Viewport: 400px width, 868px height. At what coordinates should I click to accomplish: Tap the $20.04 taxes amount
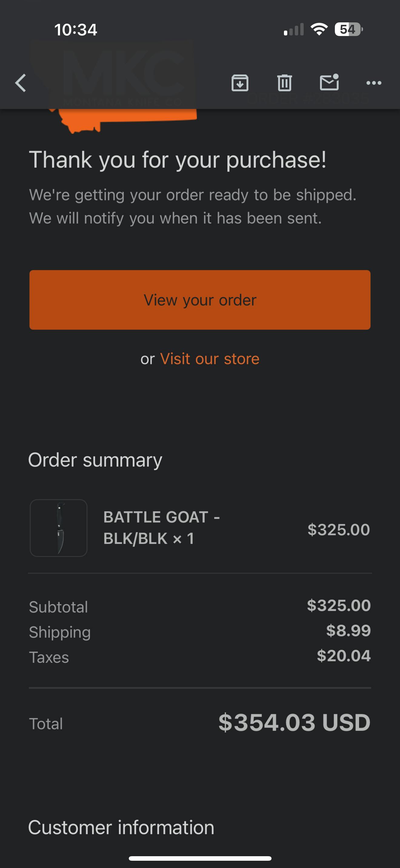pyautogui.click(x=343, y=656)
